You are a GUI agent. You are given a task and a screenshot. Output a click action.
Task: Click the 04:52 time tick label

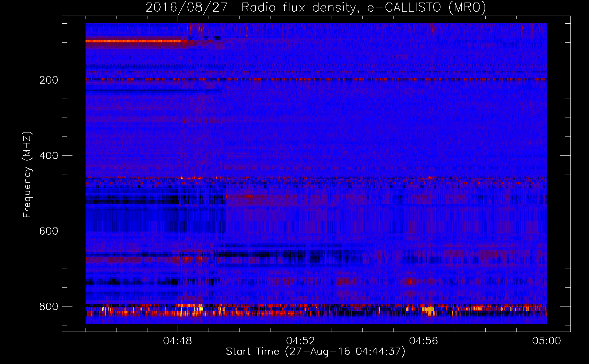pyautogui.click(x=301, y=341)
